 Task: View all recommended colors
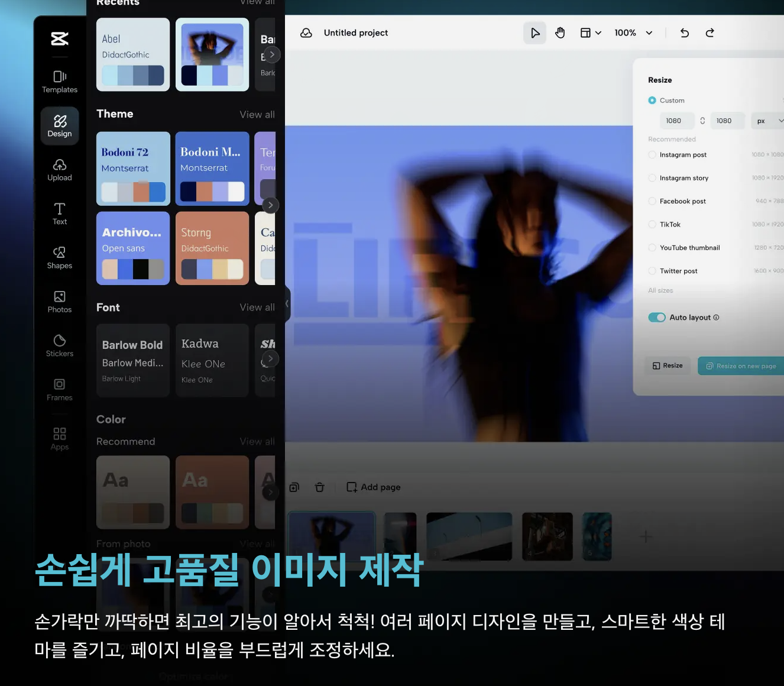click(x=257, y=442)
